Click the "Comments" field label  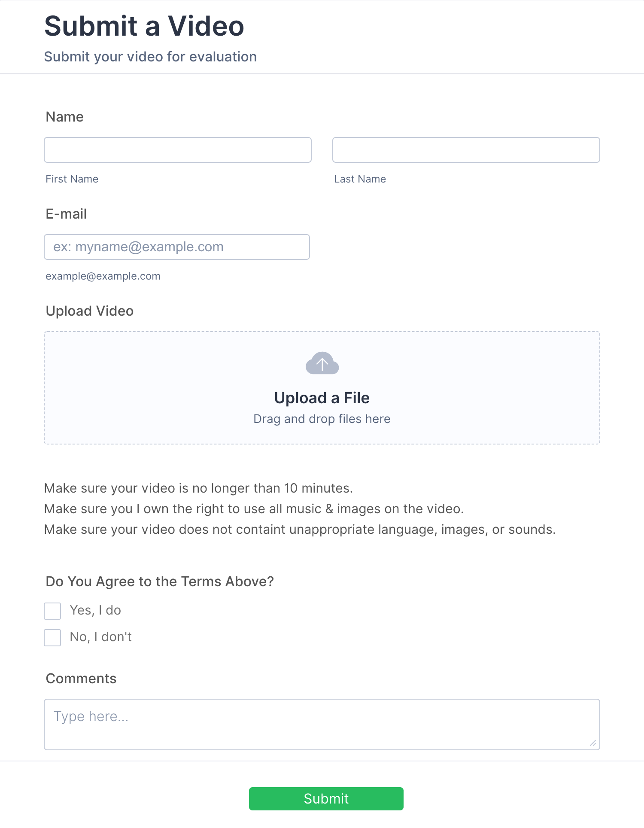pyautogui.click(x=81, y=679)
